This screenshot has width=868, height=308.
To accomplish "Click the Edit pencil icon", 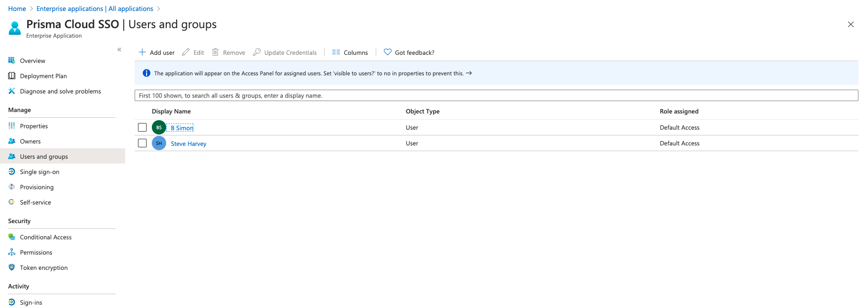I will pos(186,52).
